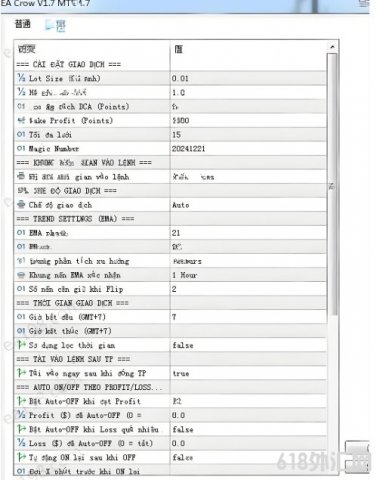The width and height of the screenshot is (377, 480).
Task: Click the icon beside Take Profit (Points)
Action: click(21, 120)
